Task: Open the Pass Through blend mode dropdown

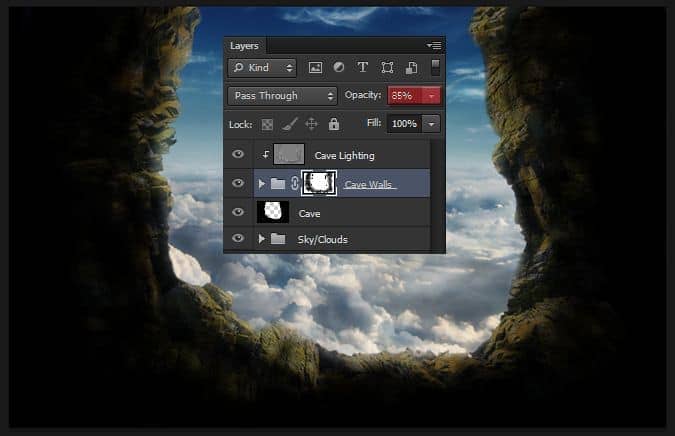Action: [x=282, y=96]
